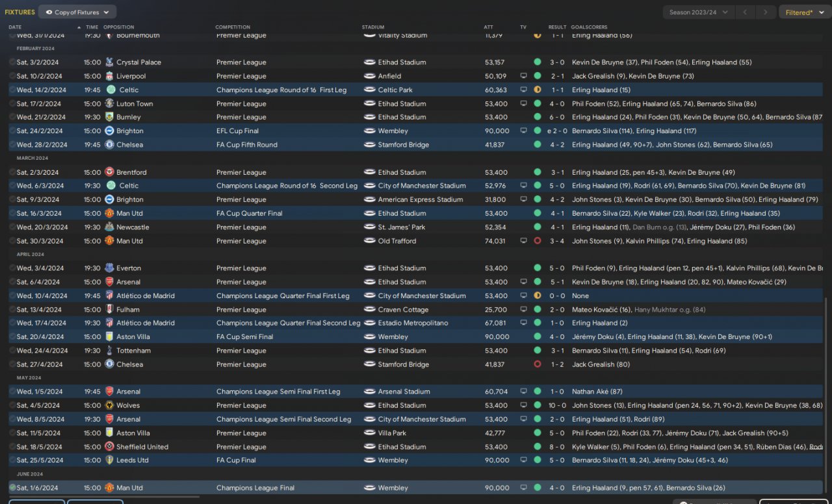The width and height of the screenshot is (832, 504).
Task: Click the tick circle beside Wed, 1/5/2024
Action: pos(12,392)
